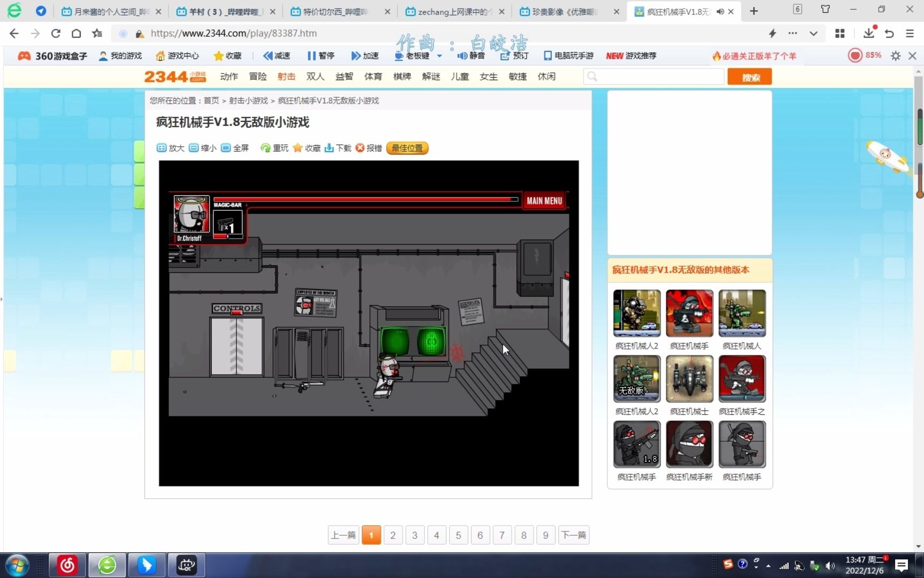Select 休闲 game category

click(x=546, y=77)
